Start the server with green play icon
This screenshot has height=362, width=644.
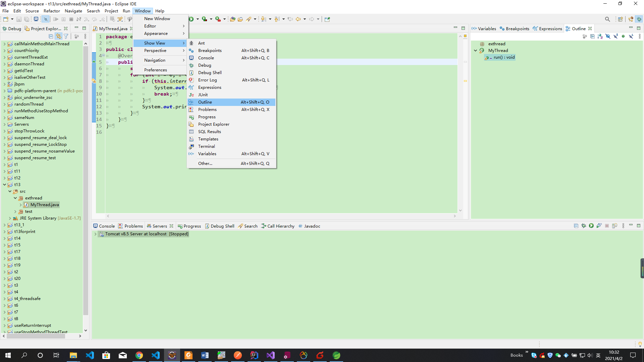(x=591, y=226)
